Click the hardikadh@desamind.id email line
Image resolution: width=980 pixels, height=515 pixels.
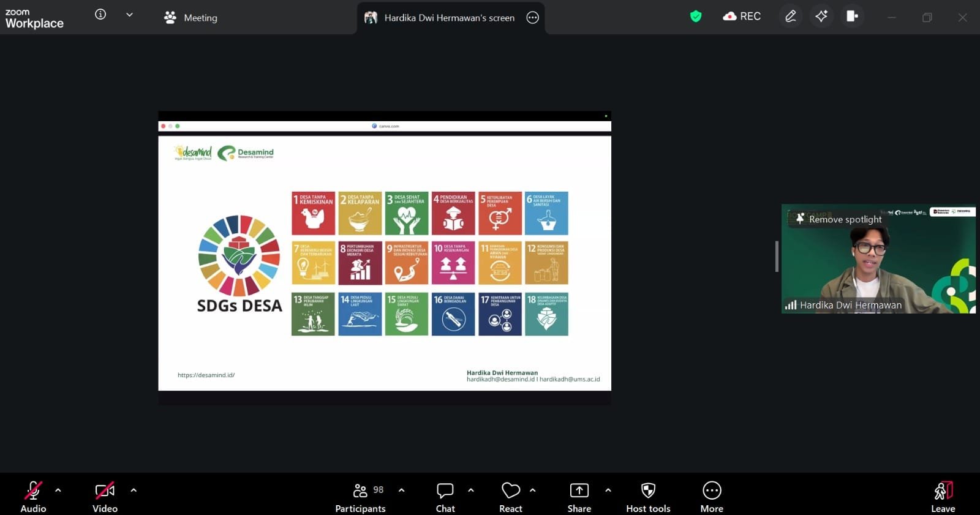pyautogui.click(x=533, y=379)
